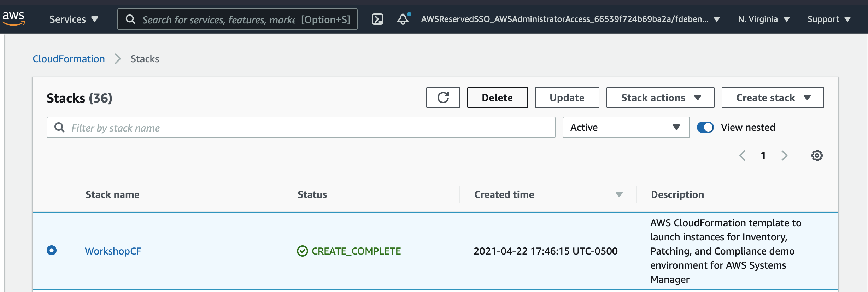This screenshot has width=868, height=292.
Task: Click the CREATE_COMPLETE status text
Action: [356, 251]
